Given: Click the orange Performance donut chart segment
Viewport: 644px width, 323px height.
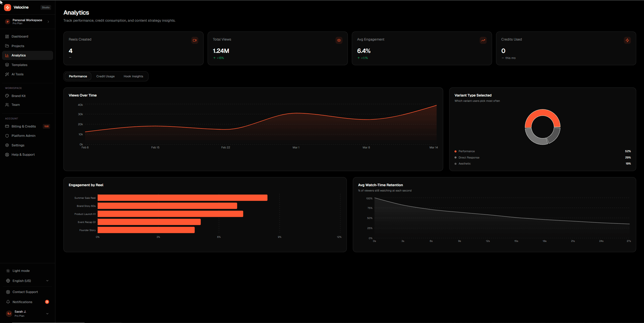Looking at the screenshot, I should [x=542, y=113].
